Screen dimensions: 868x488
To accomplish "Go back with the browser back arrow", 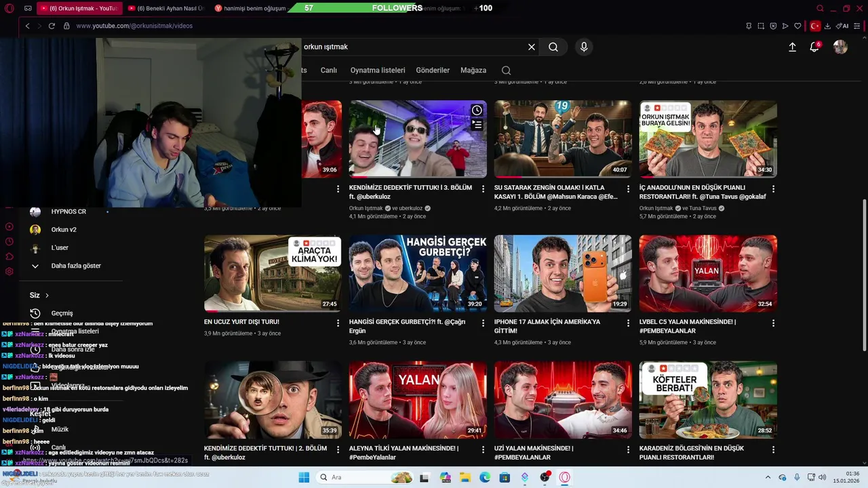I will pyautogui.click(x=27, y=26).
